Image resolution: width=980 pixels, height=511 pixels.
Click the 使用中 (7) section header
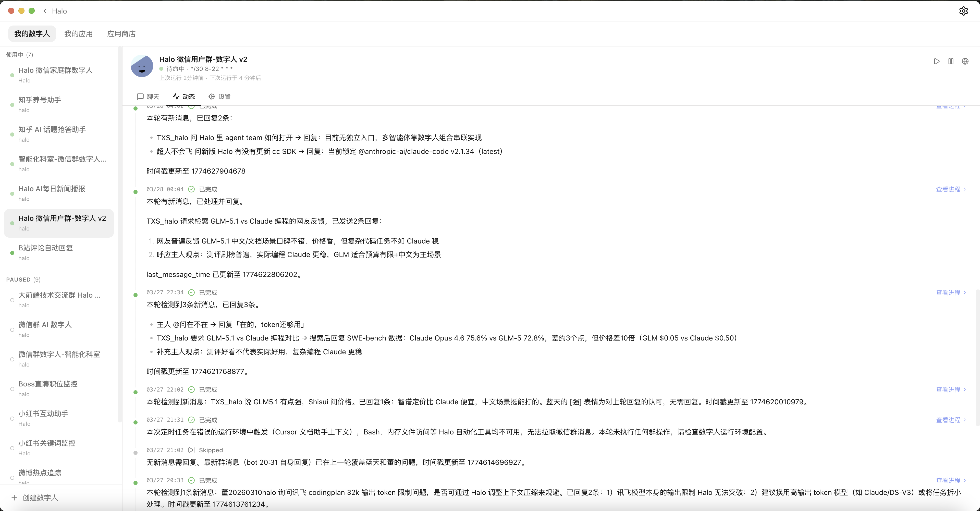20,55
